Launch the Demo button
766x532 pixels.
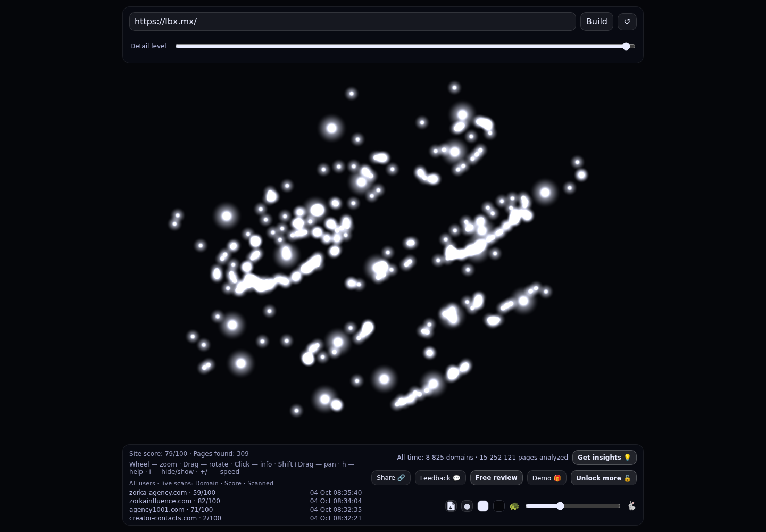point(547,478)
